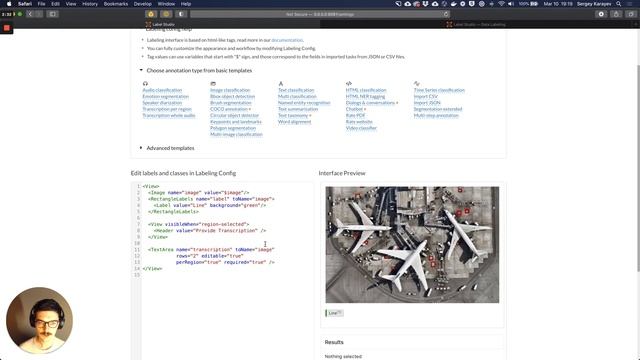This screenshot has width=640, height=360.
Task: Open the Window menu
Action: coord(166,4)
